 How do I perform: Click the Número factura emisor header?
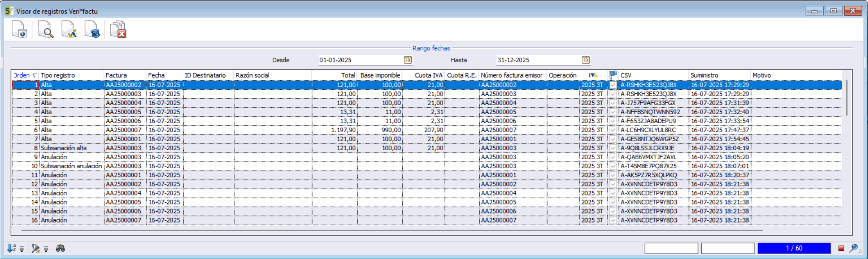(513, 75)
